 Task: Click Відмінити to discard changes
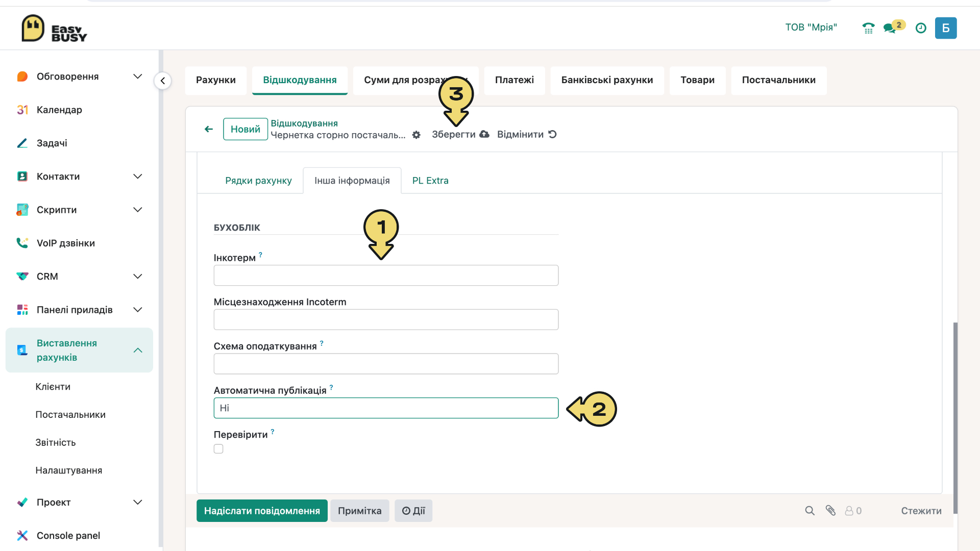[x=527, y=134]
